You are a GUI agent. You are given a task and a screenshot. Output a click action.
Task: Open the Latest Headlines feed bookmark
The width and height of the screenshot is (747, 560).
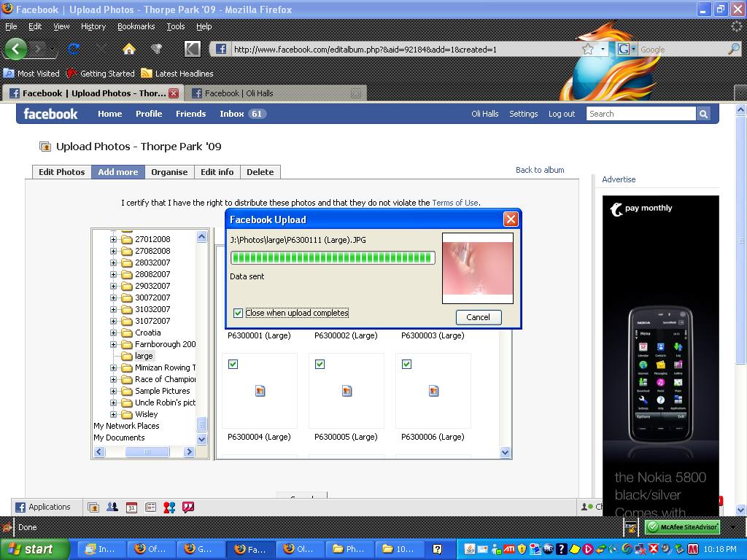coord(177,74)
